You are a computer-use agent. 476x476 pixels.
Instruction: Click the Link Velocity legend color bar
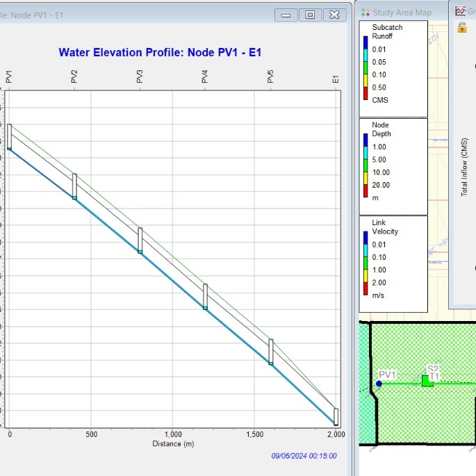click(366, 263)
